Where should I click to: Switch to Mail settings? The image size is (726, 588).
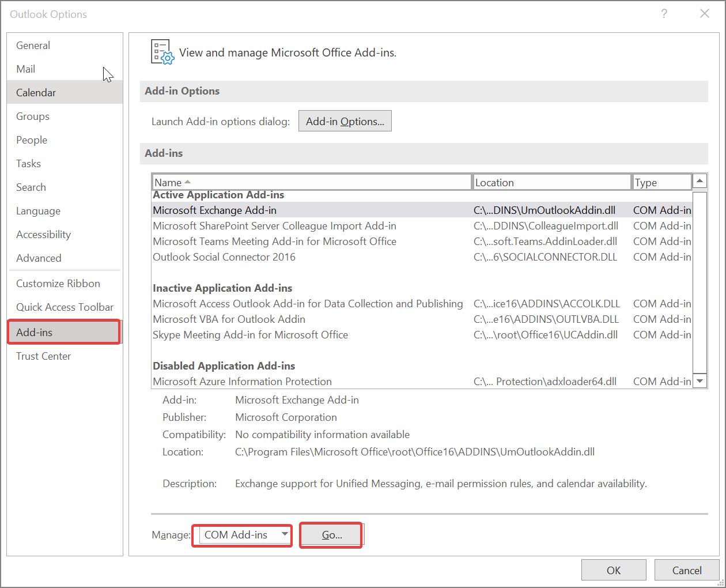point(26,69)
